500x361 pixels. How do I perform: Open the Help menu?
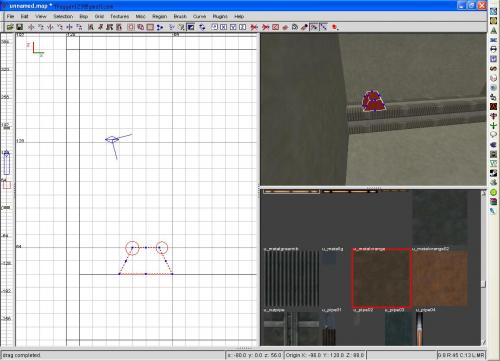(239, 16)
